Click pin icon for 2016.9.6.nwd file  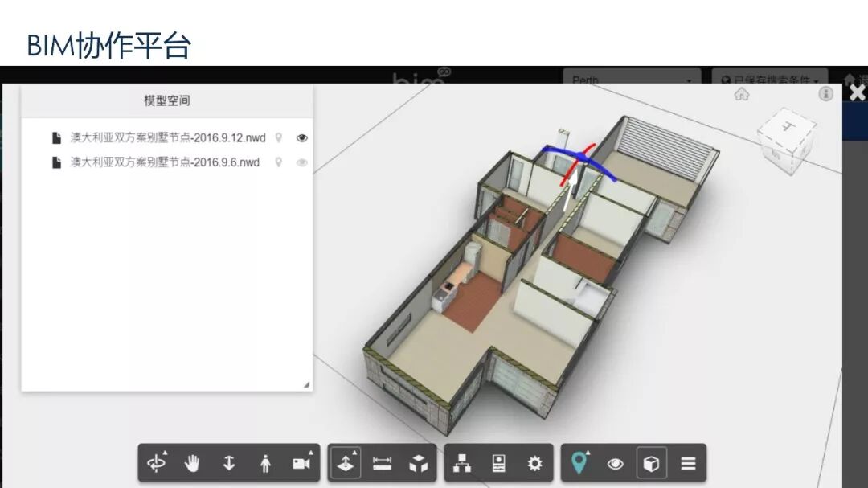pos(278,162)
